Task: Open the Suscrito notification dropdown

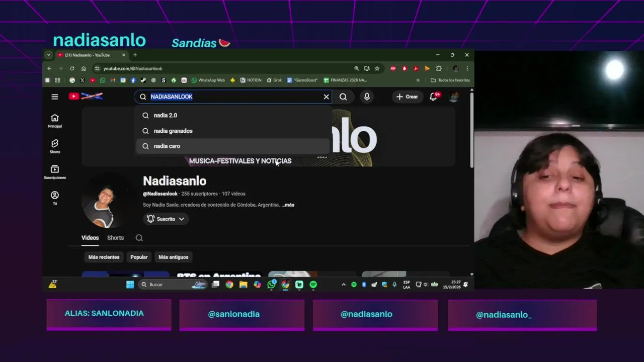Action: (166, 219)
